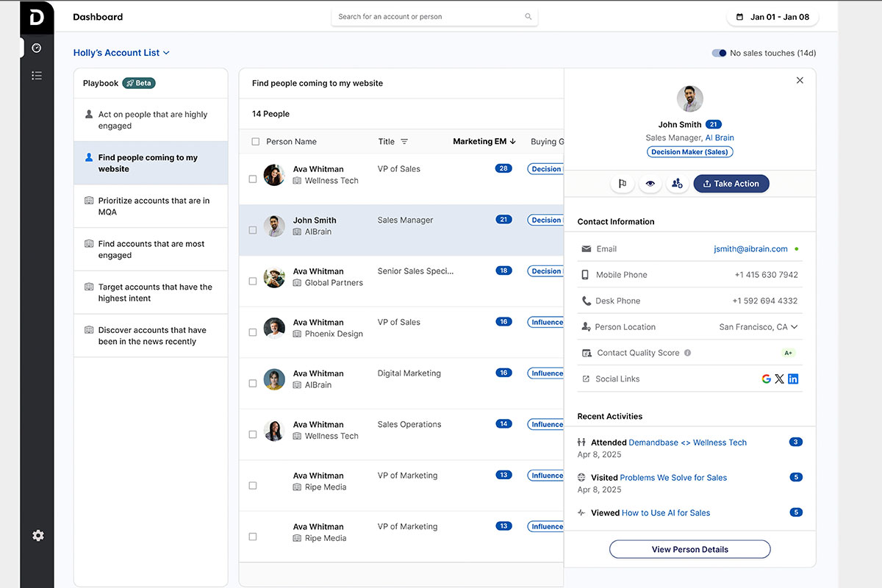Open the Jan 01 - Jan 08 date picker
The height and width of the screenshot is (588, 882).
[772, 17]
